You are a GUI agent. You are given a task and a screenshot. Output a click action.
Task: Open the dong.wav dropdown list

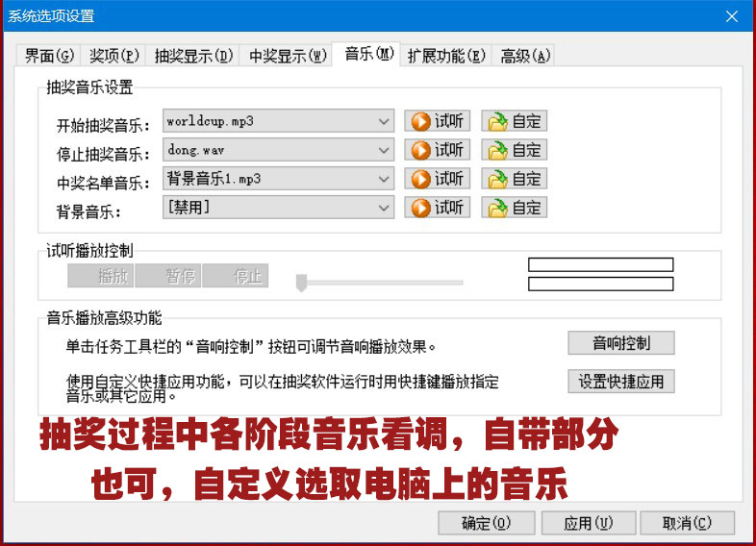384,150
